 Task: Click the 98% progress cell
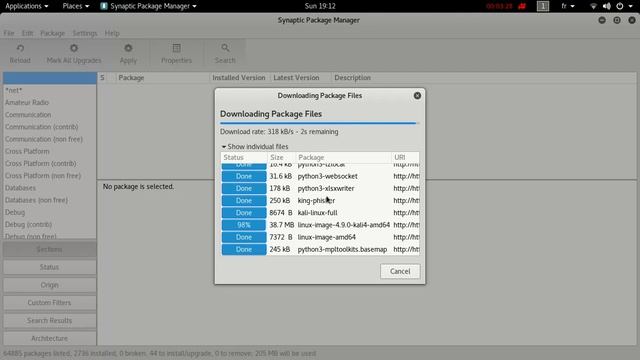(244, 225)
